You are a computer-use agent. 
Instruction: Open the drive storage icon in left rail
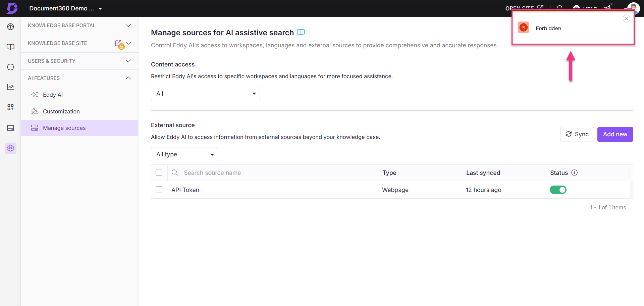pos(10,128)
